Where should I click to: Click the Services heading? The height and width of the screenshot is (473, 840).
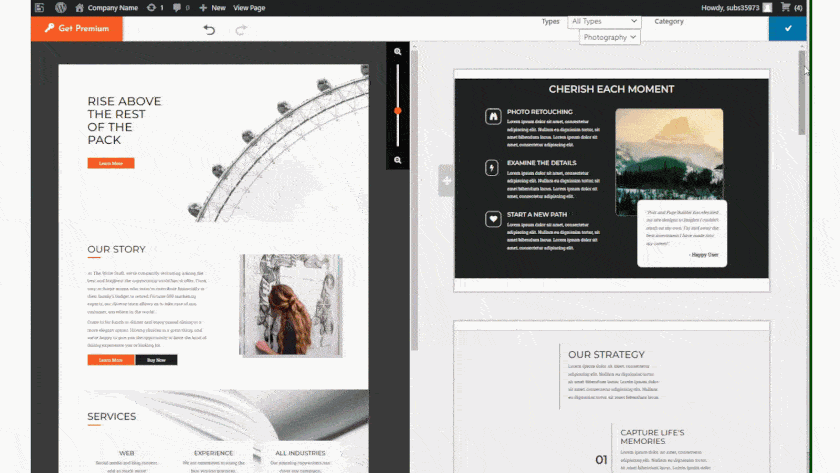pos(111,416)
